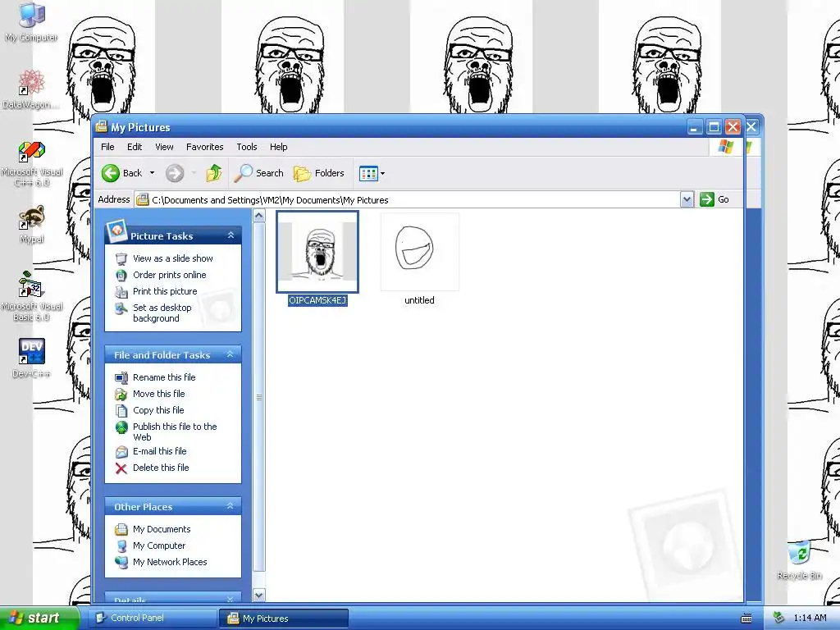The image size is (840, 630).
Task: Click the 1:14 AM clock
Action: (x=810, y=618)
